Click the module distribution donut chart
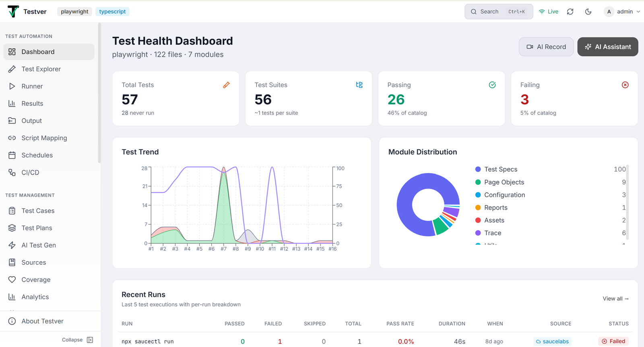Screen dimensions: 644x347 tap(428, 205)
